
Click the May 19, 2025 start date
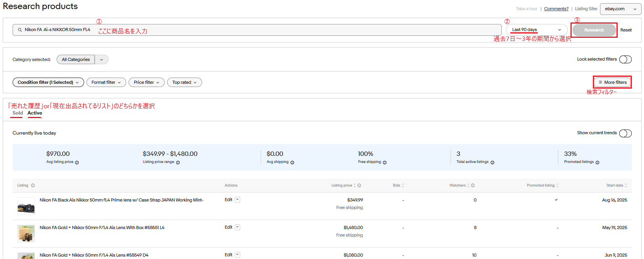(615, 228)
